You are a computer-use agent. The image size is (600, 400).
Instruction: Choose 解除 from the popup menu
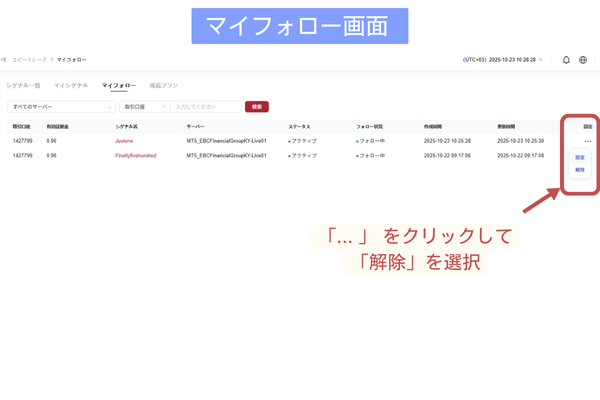pyautogui.click(x=580, y=171)
